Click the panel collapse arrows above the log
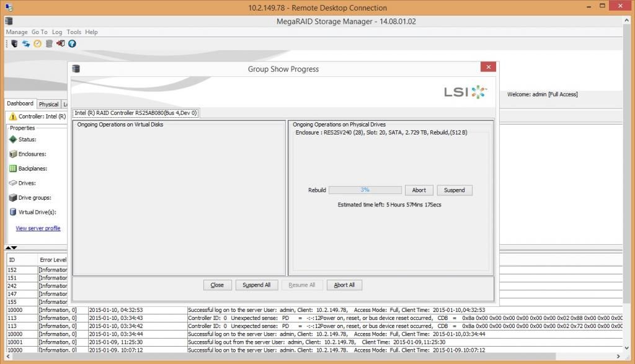The height and width of the screenshot is (364, 635). click(11, 248)
